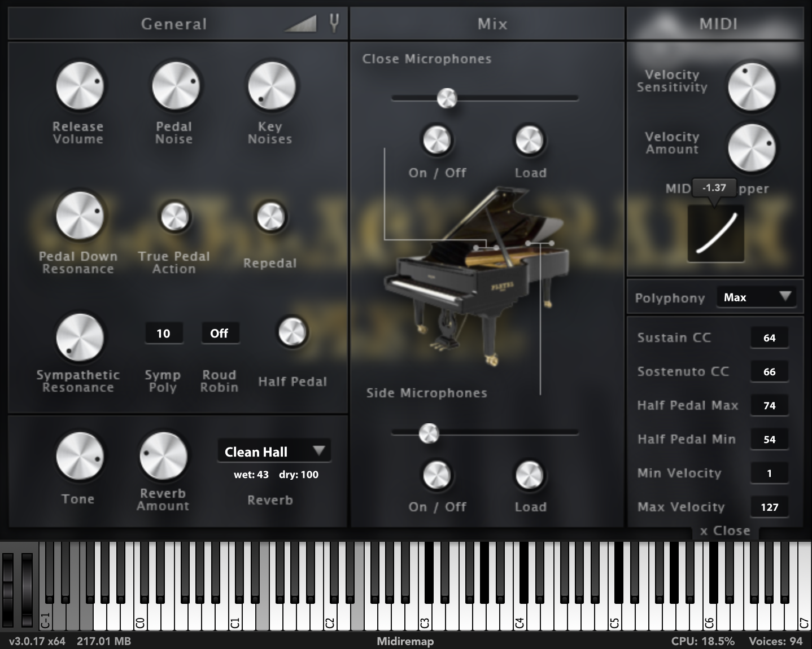Click the MIDI velocity curve display
Screen dimensions: 812x649
coord(715,233)
